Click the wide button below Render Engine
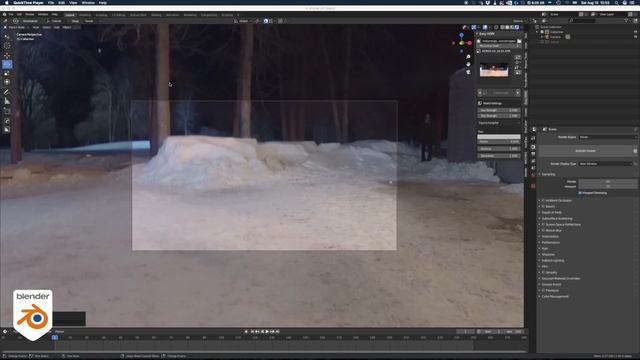Image resolution: width=640 pixels, height=360 pixels. [x=585, y=151]
